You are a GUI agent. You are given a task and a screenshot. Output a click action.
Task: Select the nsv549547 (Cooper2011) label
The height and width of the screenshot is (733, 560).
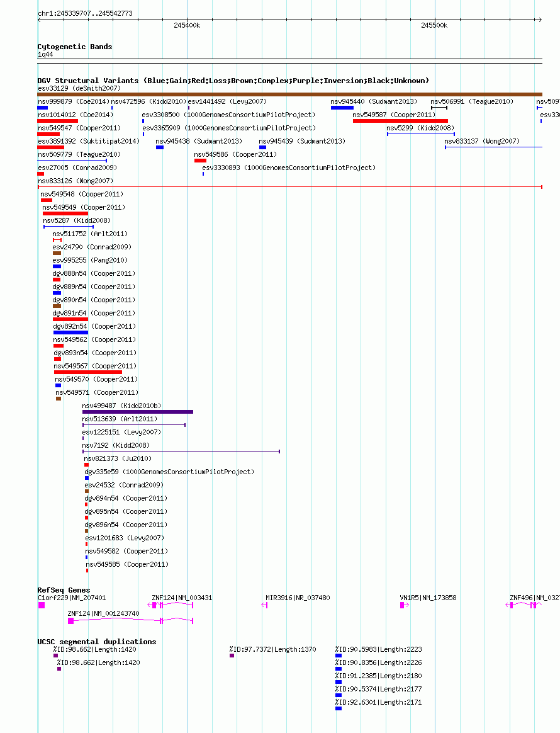tap(79, 128)
